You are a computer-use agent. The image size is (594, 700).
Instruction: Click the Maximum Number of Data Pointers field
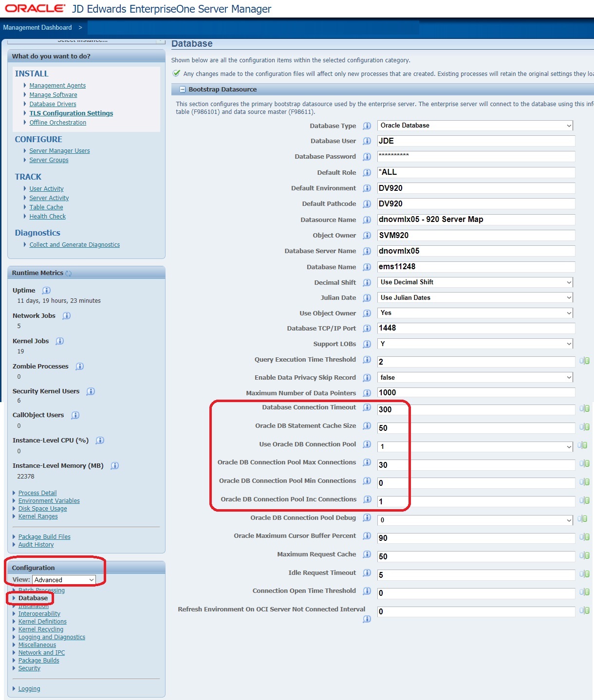click(476, 393)
